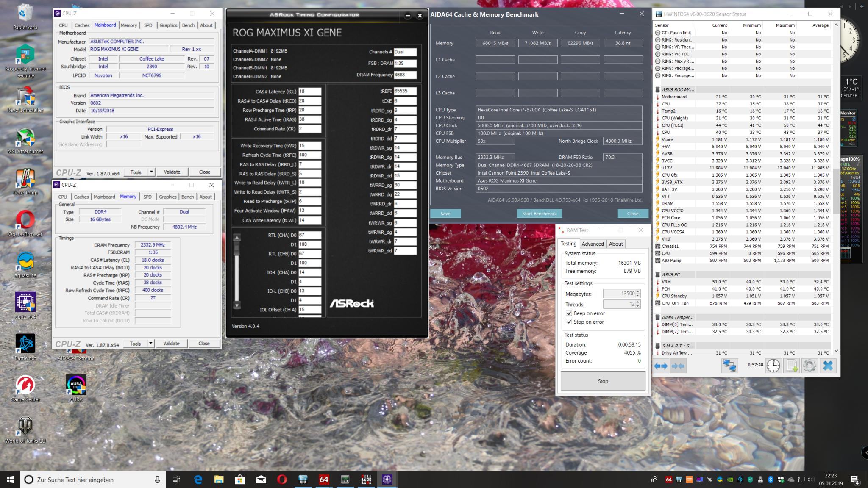Open Core Temp desktop shortcut
Screen dimensions: 868x488
[x=25, y=182]
